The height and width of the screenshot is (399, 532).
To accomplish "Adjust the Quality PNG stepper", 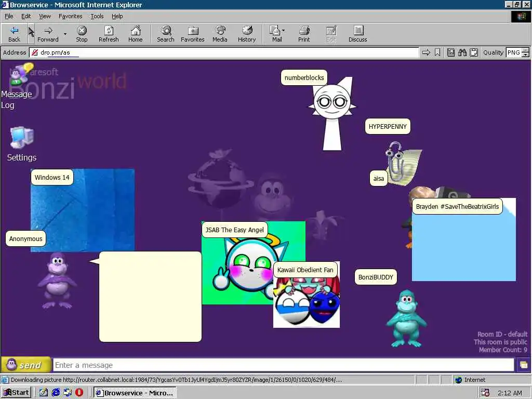I will click(526, 52).
